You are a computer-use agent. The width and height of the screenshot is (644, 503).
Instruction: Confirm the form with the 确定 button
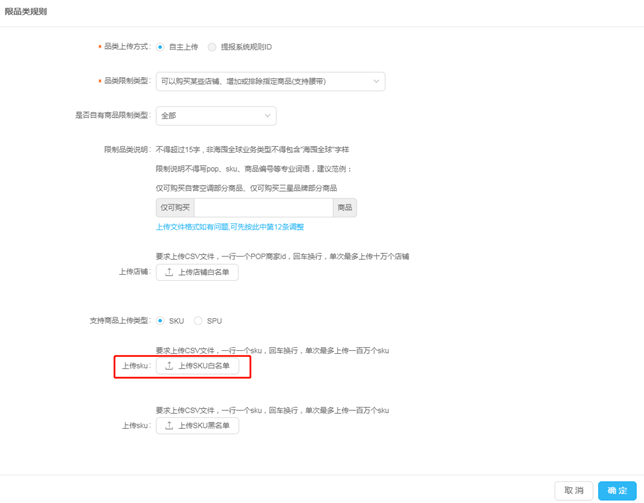pos(617,490)
